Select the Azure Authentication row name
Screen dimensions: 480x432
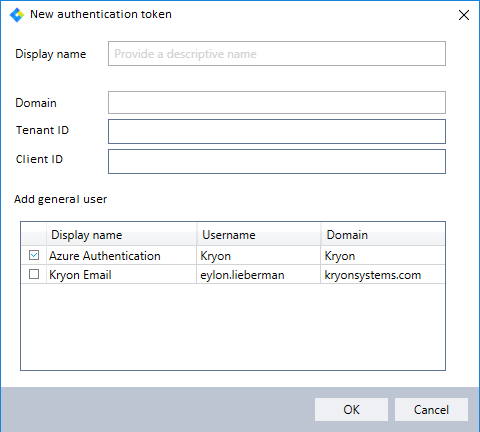point(105,256)
